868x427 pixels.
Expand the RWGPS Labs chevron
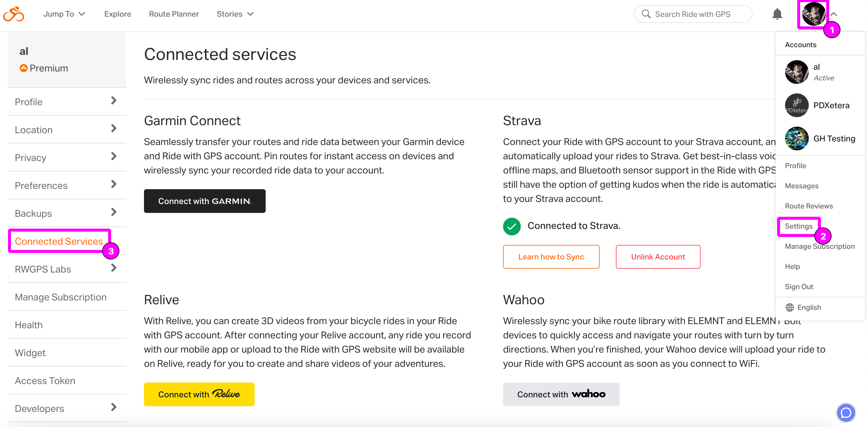coord(113,268)
